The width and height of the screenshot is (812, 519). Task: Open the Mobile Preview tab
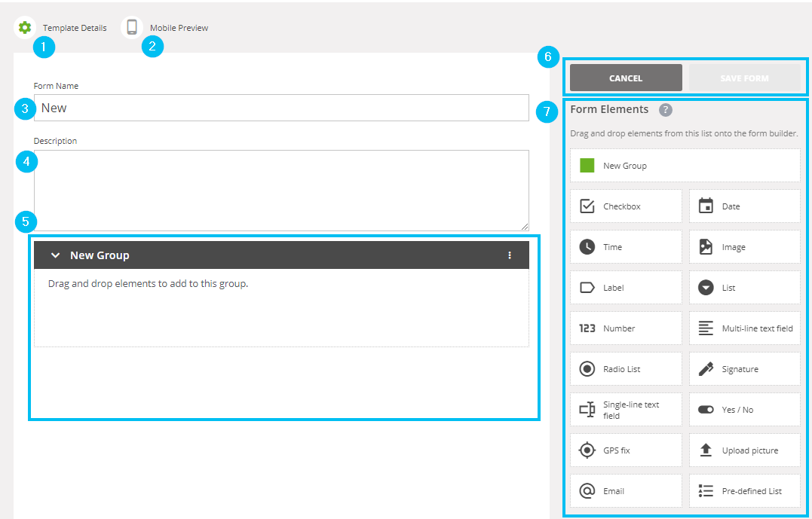tap(175, 27)
